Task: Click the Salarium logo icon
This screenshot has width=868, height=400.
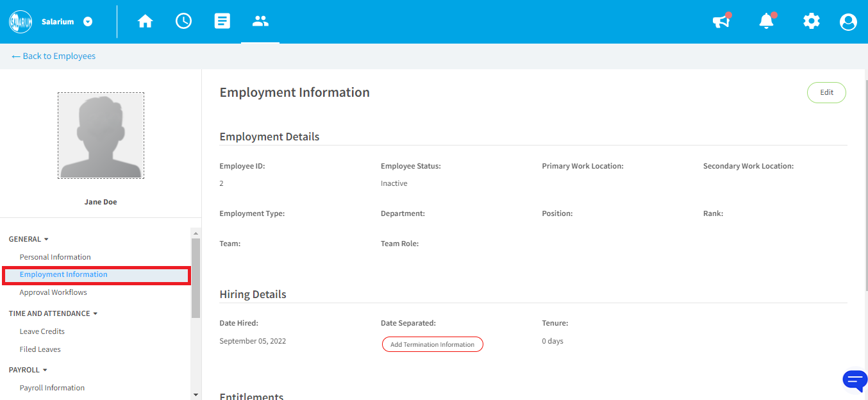Action: (x=21, y=21)
